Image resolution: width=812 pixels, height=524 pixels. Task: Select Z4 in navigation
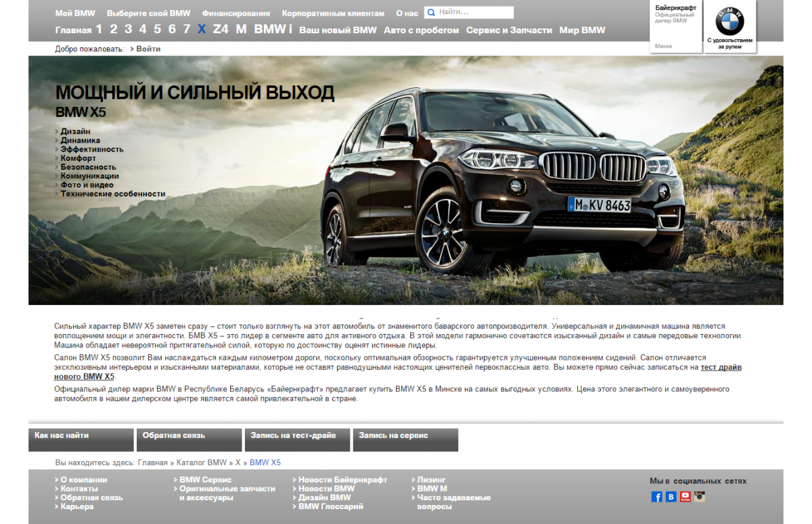(x=221, y=29)
